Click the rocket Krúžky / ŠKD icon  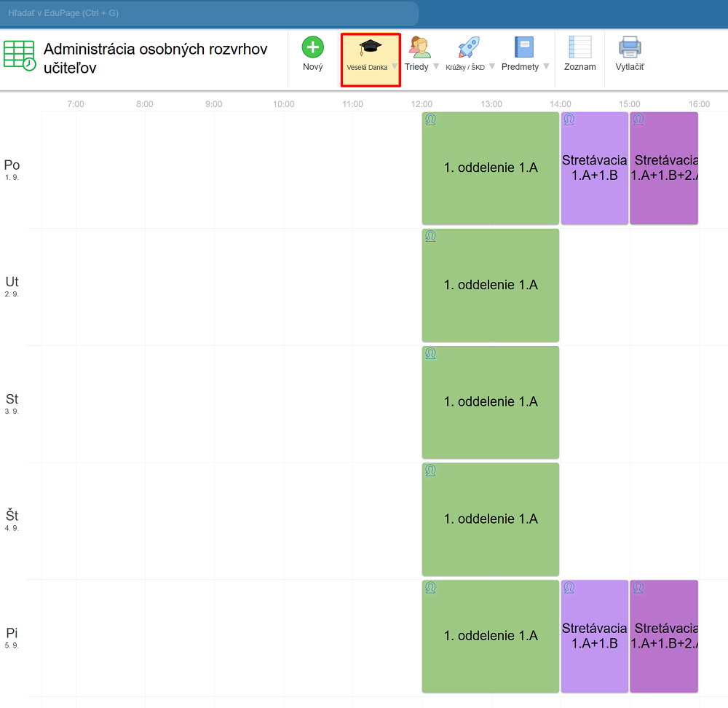(x=468, y=48)
